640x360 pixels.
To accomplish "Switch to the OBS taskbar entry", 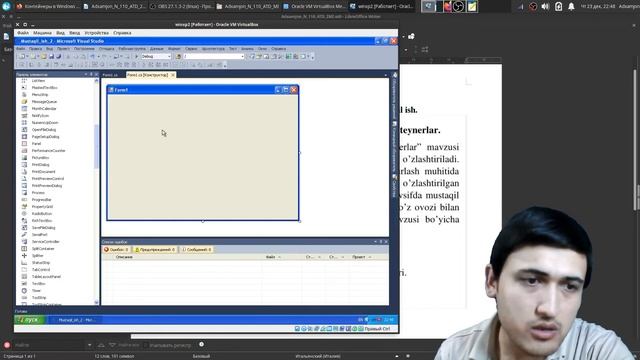I will click(x=181, y=7).
